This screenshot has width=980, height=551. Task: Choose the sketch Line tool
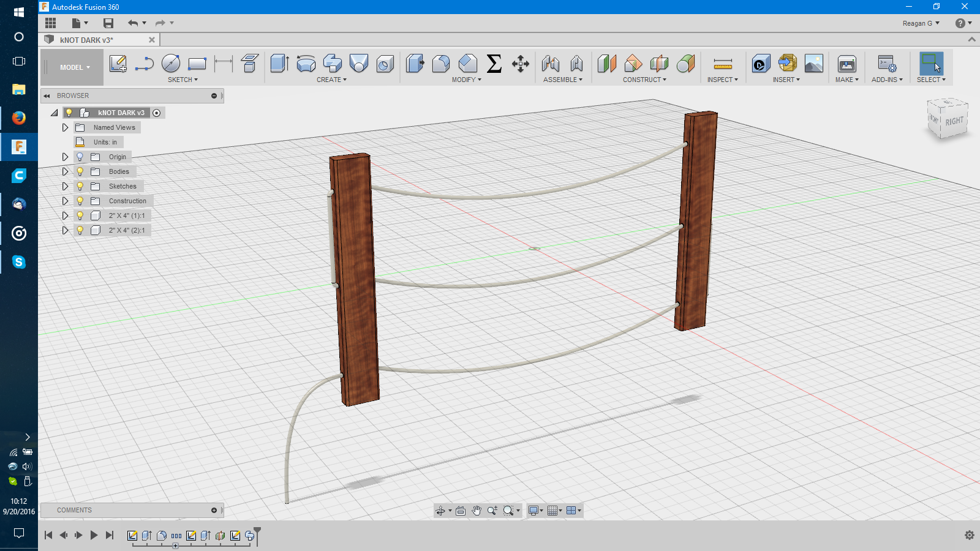(x=145, y=64)
